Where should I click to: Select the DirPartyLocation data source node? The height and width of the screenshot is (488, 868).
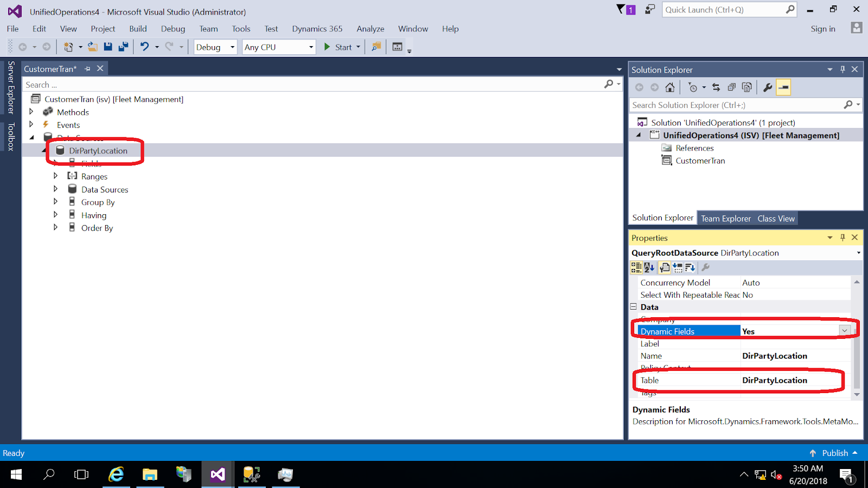tap(98, 151)
